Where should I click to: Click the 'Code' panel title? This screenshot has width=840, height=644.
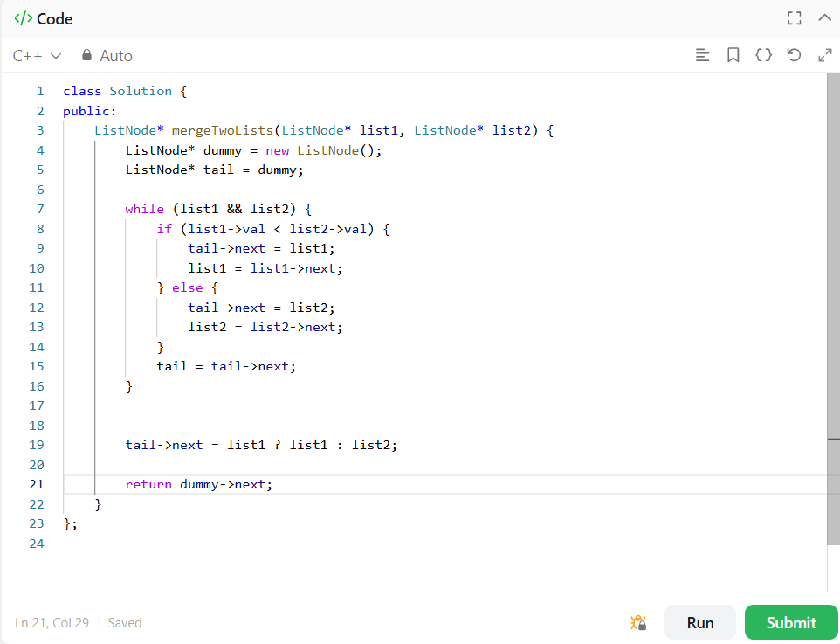[55, 18]
